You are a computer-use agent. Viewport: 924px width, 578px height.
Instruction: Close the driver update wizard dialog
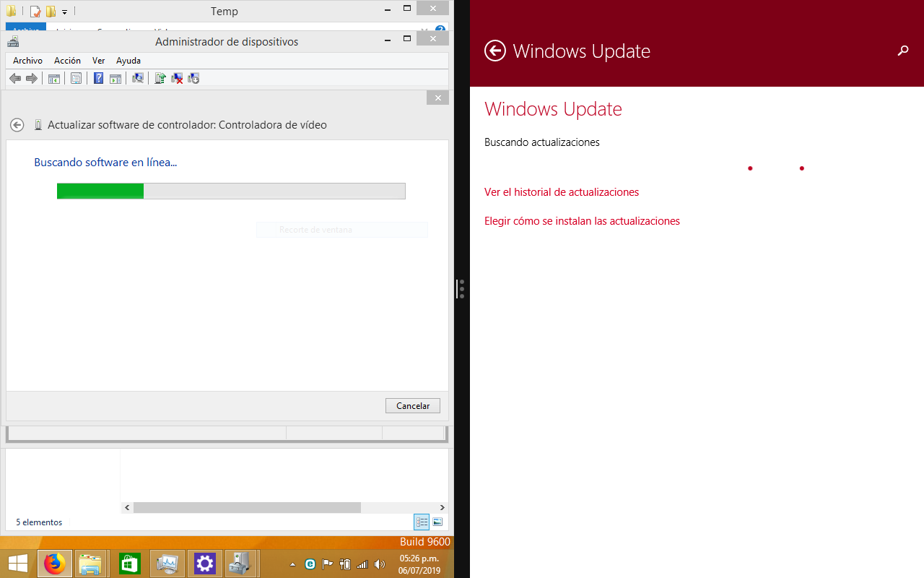pyautogui.click(x=437, y=98)
